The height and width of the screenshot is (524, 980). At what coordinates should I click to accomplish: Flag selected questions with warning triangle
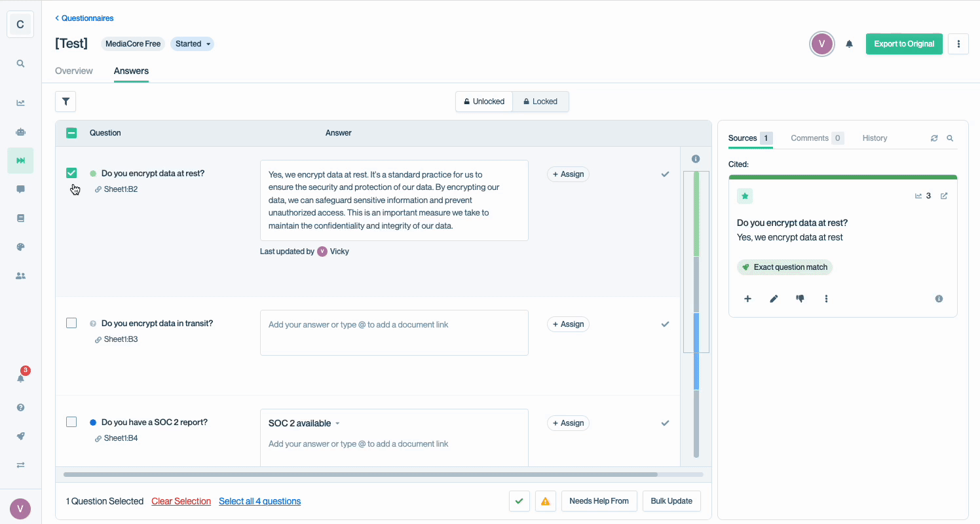[x=545, y=501]
